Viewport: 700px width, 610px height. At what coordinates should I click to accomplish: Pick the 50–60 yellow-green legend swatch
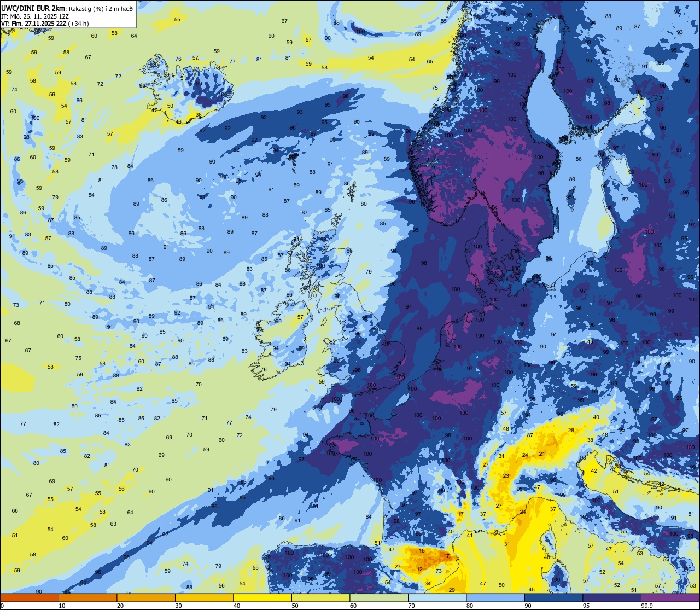(321, 597)
